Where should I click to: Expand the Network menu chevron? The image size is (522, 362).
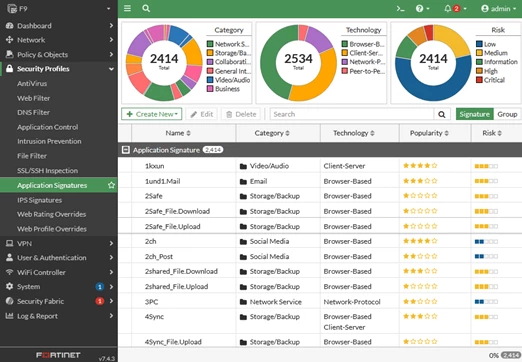coord(111,40)
